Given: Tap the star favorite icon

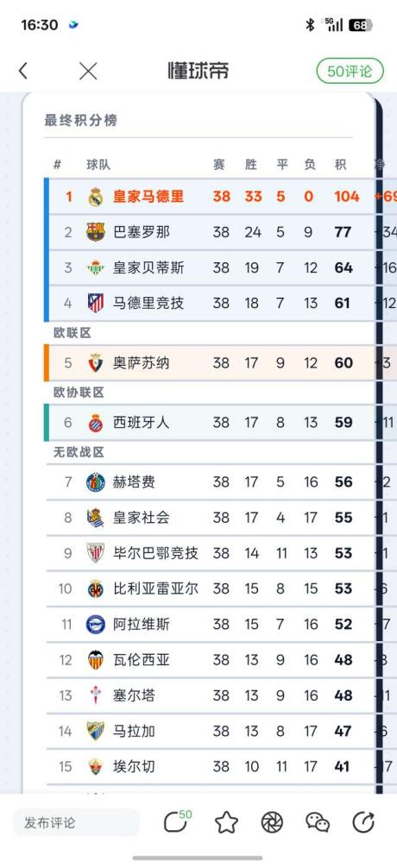Looking at the screenshot, I should point(226,822).
